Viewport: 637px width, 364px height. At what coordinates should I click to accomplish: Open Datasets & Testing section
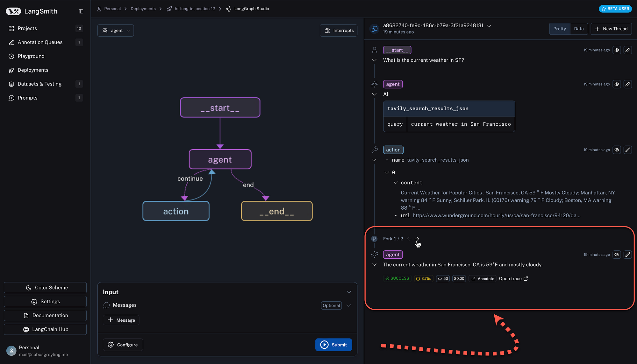[x=39, y=84]
